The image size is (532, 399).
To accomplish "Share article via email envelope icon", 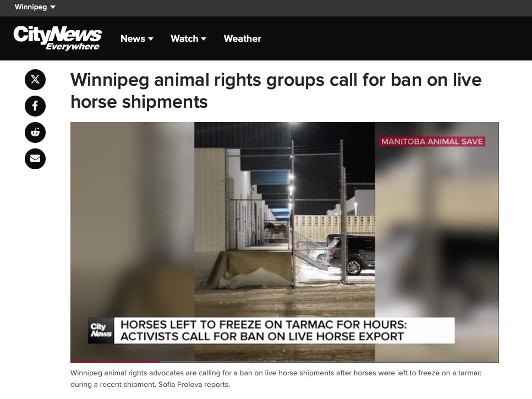I will pyautogui.click(x=35, y=159).
